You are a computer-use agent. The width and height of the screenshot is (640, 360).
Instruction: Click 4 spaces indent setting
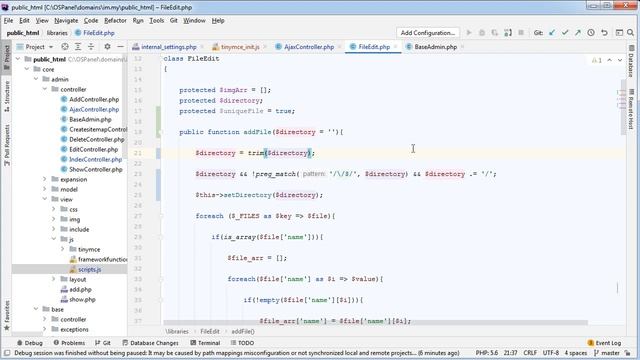coord(576,353)
